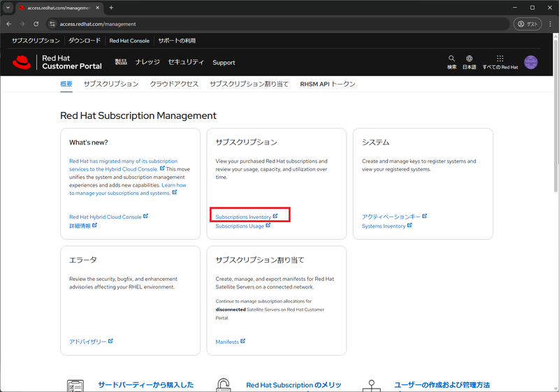Click the address bar URL
Screen dimensions: 559x392
click(x=98, y=24)
